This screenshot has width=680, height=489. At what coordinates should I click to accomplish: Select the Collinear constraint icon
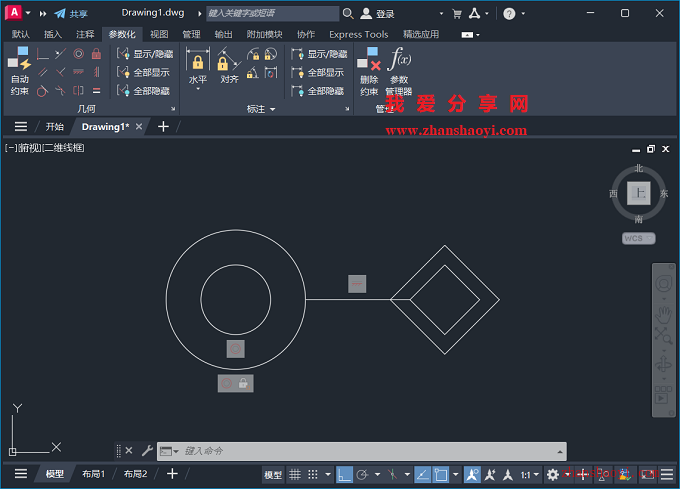[x=60, y=54]
